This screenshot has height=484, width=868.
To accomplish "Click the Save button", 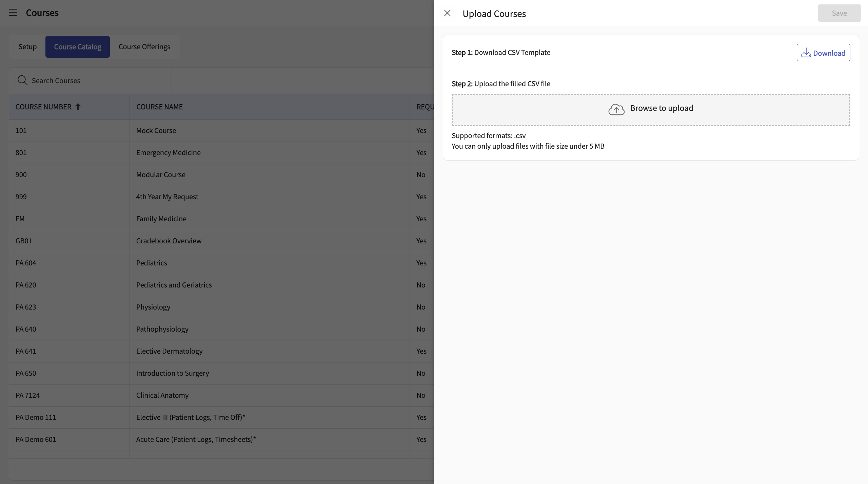I will click(839, 13).
